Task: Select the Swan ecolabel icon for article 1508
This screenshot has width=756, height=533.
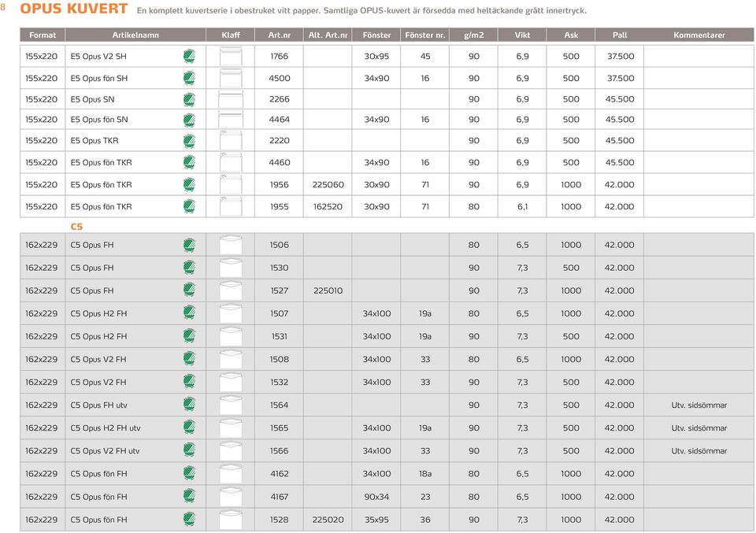Action: (189, 359)
